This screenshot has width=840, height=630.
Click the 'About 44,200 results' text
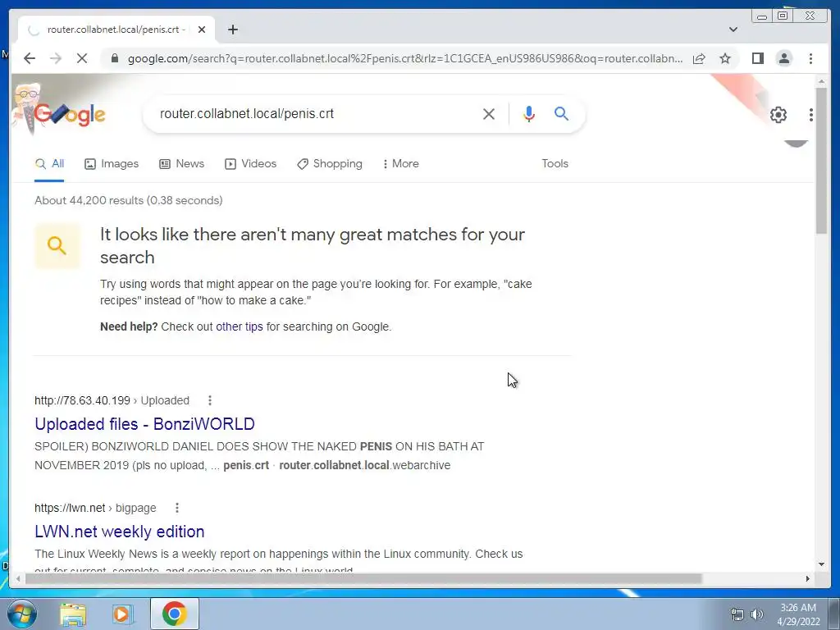129,200
